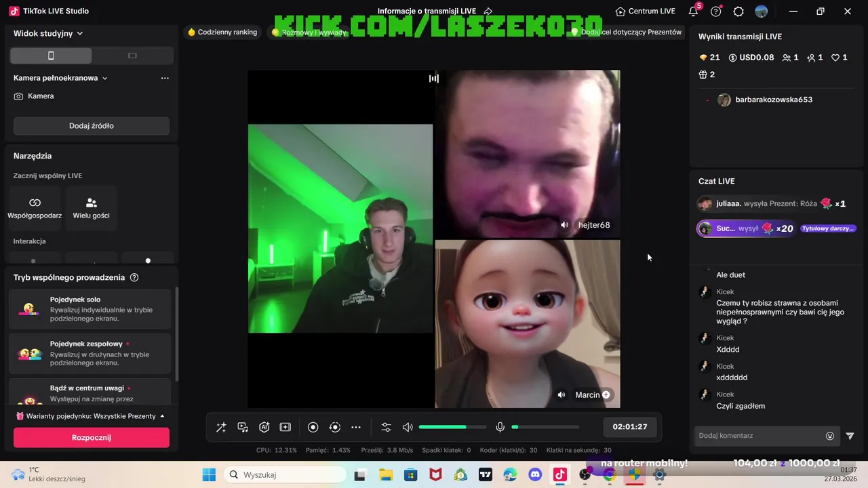The image size is (868, 488).
Task: Click the plus icon next to Marcin
Action: click(606, 394)
